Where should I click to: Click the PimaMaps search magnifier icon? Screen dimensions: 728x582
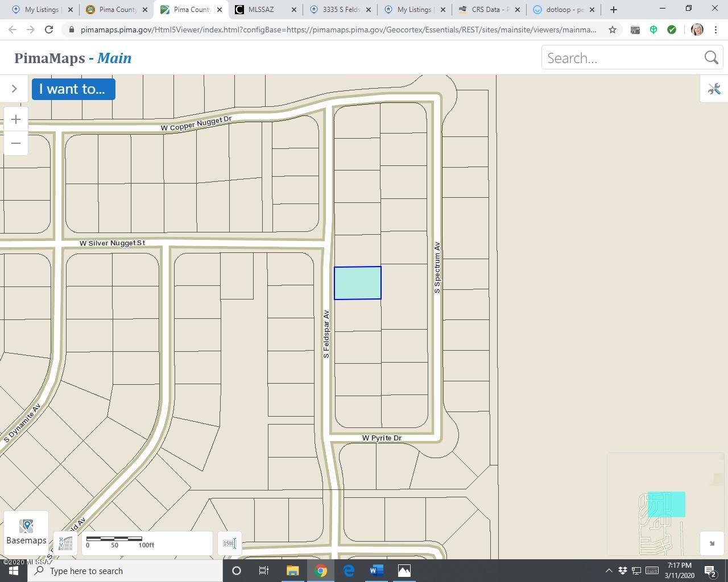711,58
